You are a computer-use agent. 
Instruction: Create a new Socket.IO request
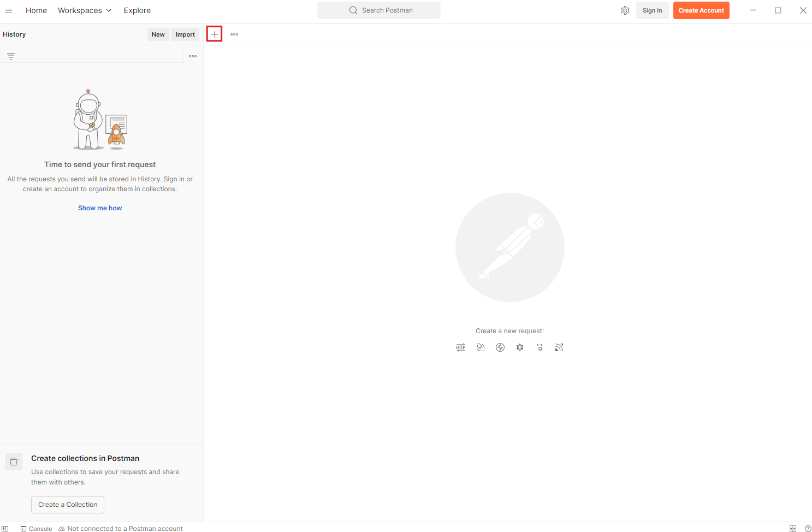(500, 347)
